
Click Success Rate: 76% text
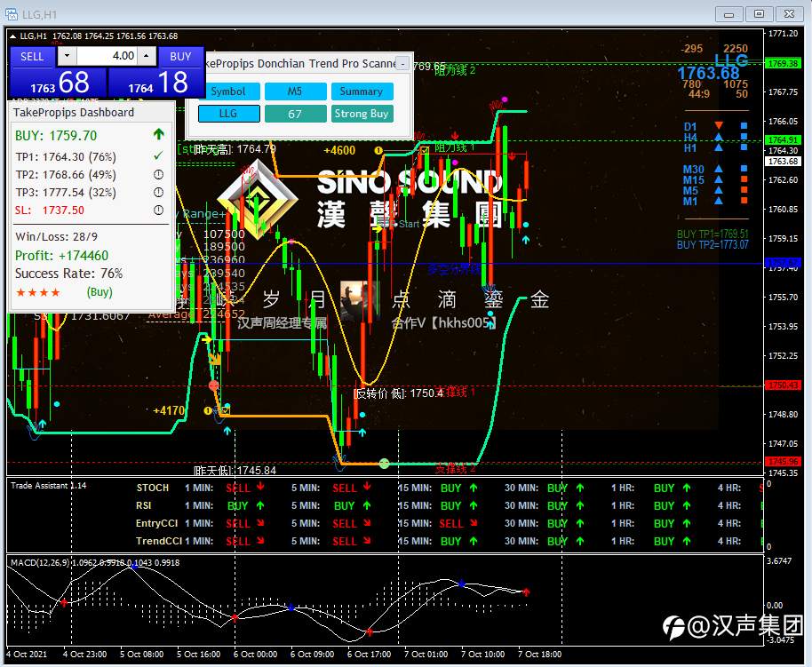point(69,274)
